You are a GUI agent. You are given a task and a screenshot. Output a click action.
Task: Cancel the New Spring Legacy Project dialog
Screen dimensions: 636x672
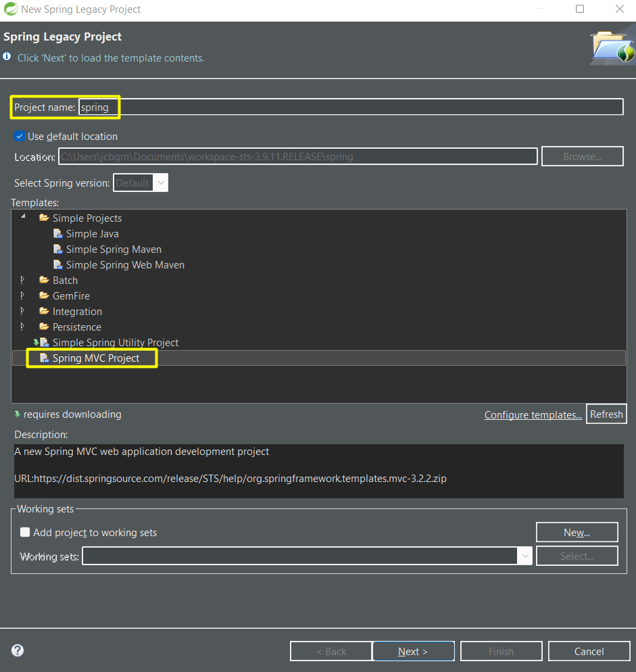(x=589, y=652)
